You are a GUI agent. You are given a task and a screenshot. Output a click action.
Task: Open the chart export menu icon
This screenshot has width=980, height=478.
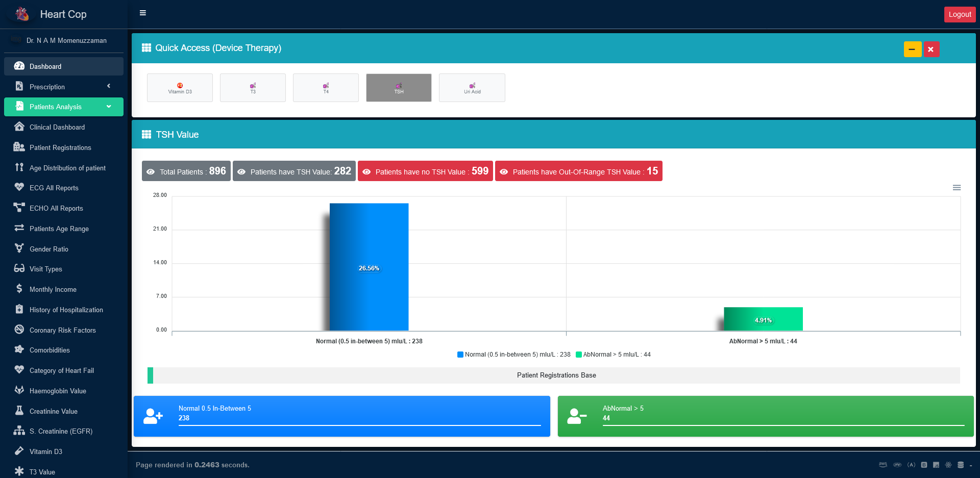tap(957, 188)
